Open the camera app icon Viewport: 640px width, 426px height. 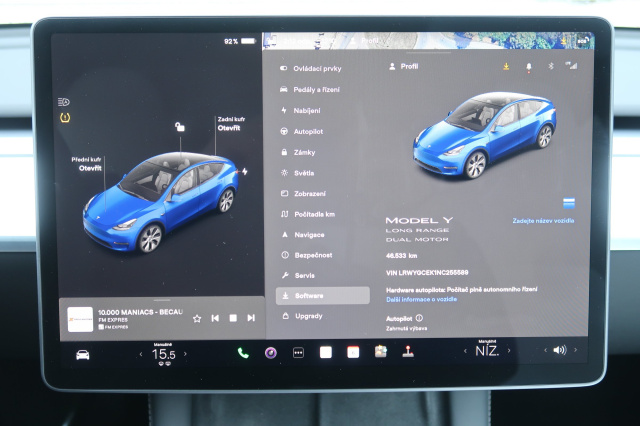tap(271, 353)
